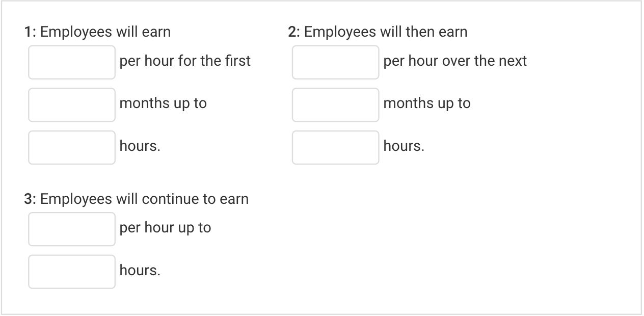Click the tier 1 "months up to" label
644x316 pixels.
click(163, 103)
